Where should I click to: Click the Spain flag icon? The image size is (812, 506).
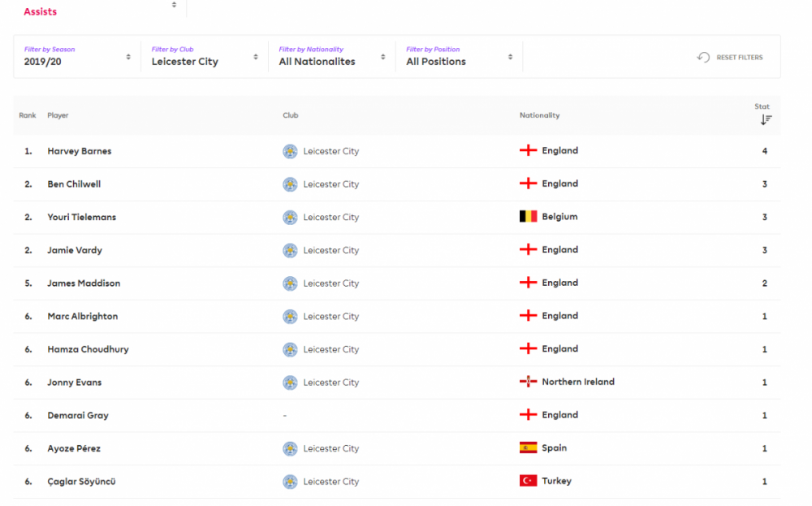coord(529,448)
